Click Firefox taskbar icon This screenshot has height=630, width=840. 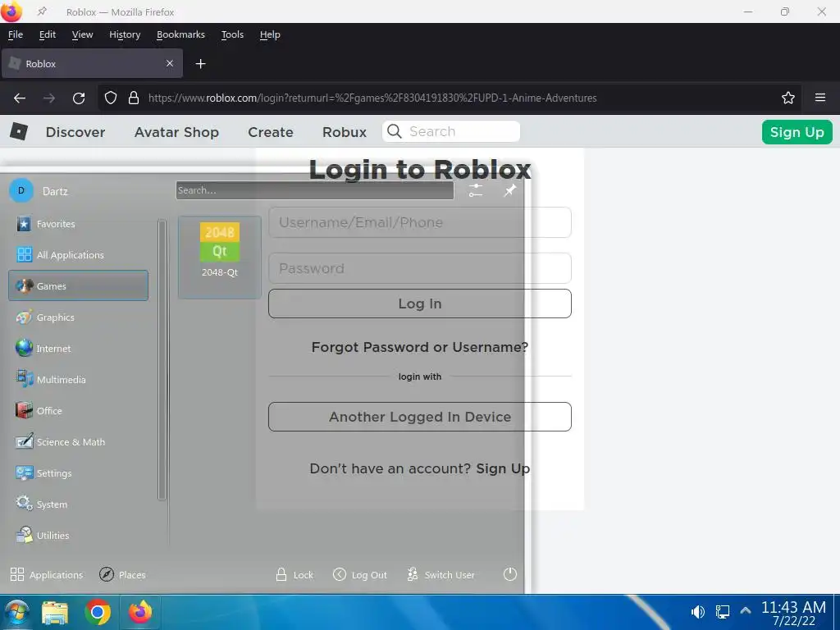(139, 612)
